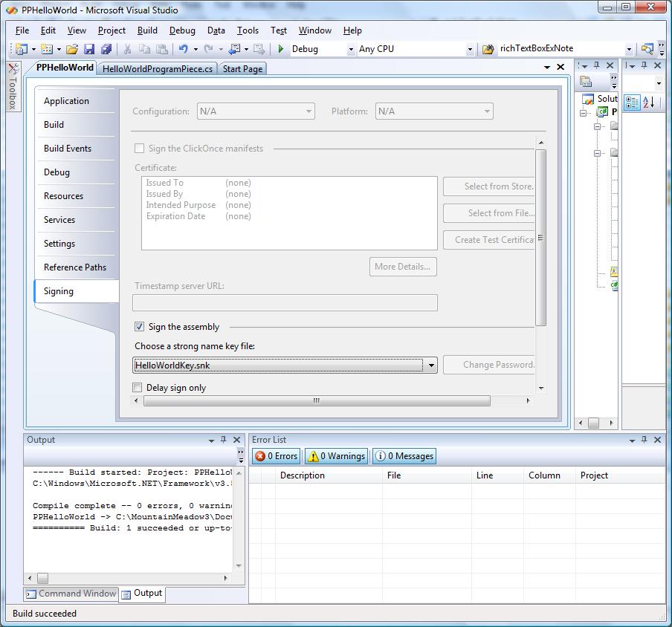Click the New Project toolbar icon

click(x=21, y=49)
